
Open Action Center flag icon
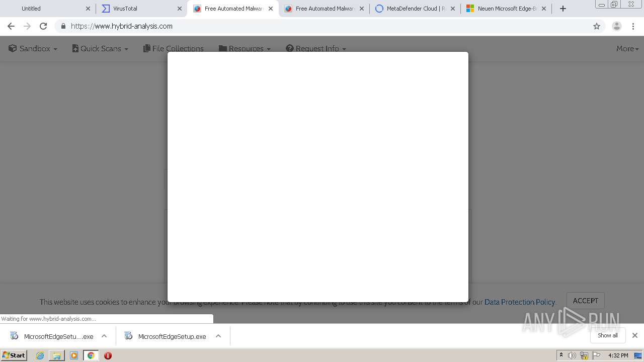[596, 355]
